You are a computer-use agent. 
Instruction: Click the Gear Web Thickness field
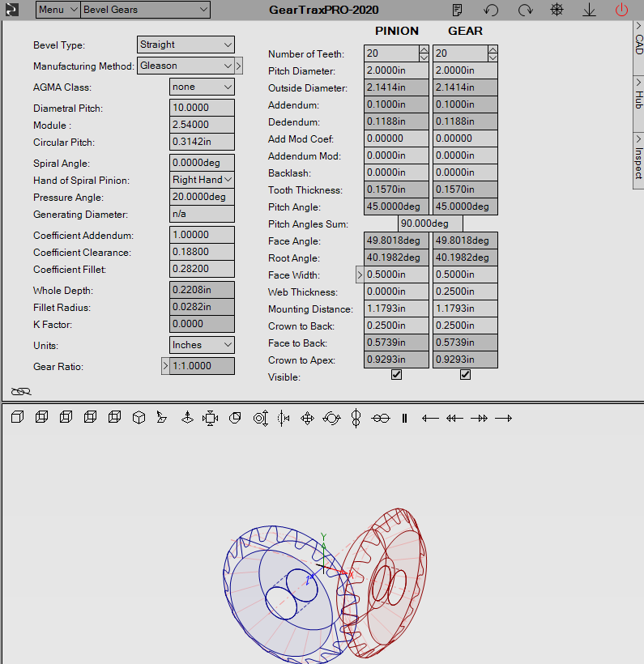click(x=465, y=292)
